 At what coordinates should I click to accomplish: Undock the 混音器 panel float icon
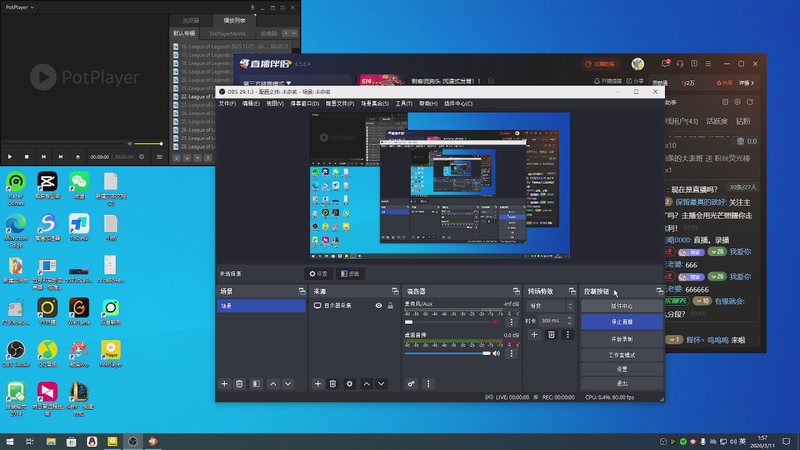pos(516,291)
